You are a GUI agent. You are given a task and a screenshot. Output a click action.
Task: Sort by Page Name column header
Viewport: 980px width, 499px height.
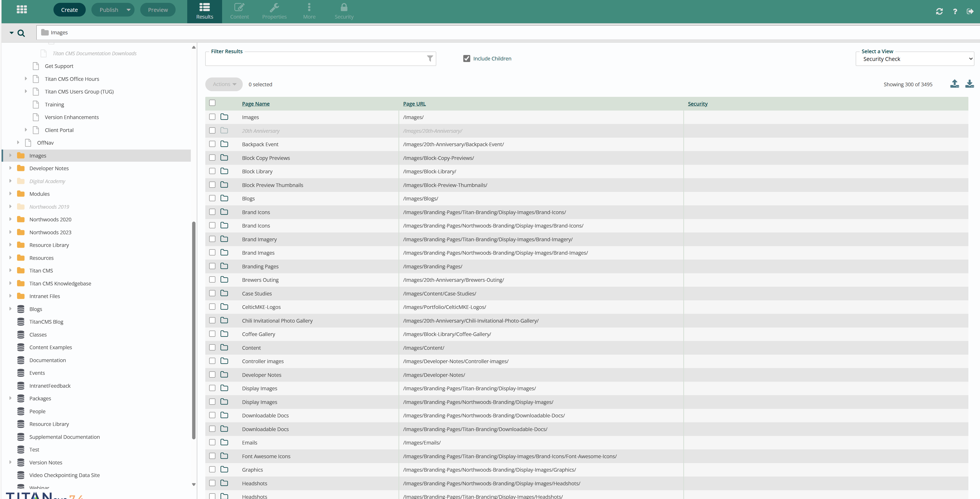256,104
